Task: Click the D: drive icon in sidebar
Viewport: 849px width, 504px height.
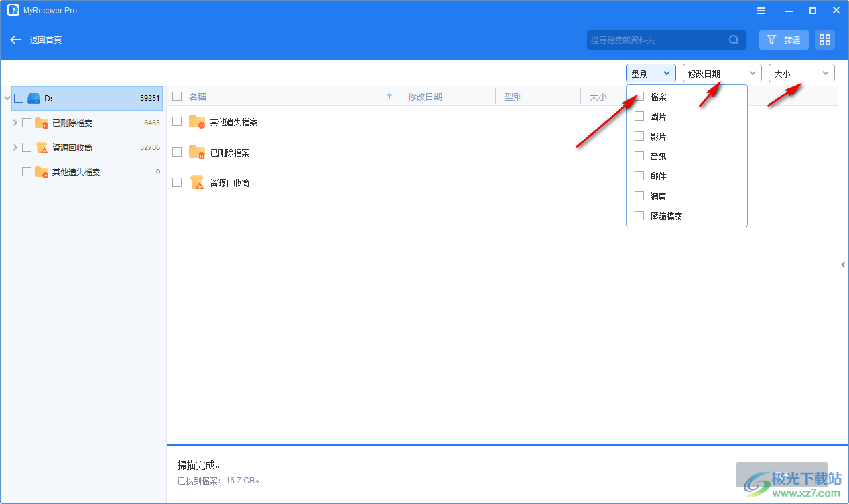Action: 34,97
